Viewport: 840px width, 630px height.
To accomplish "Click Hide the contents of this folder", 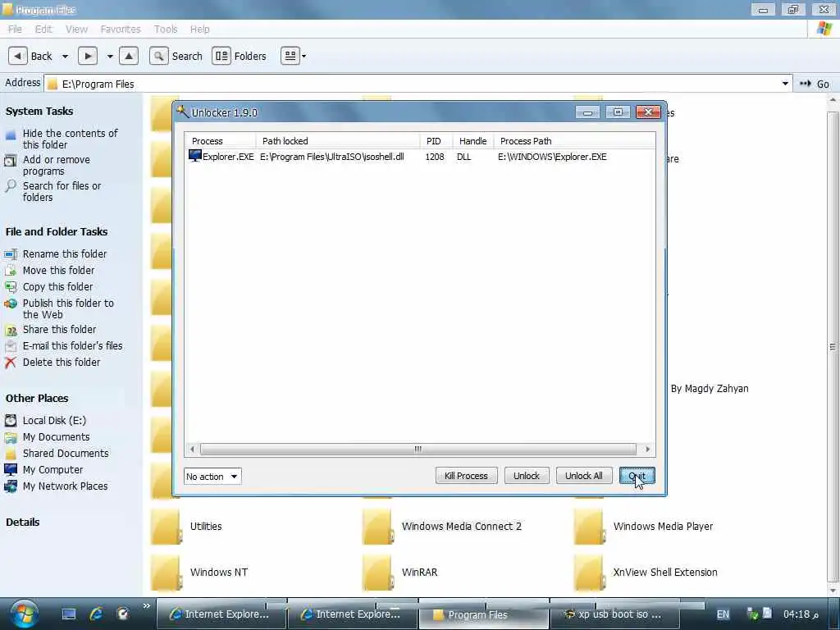I will coord(71,139).
